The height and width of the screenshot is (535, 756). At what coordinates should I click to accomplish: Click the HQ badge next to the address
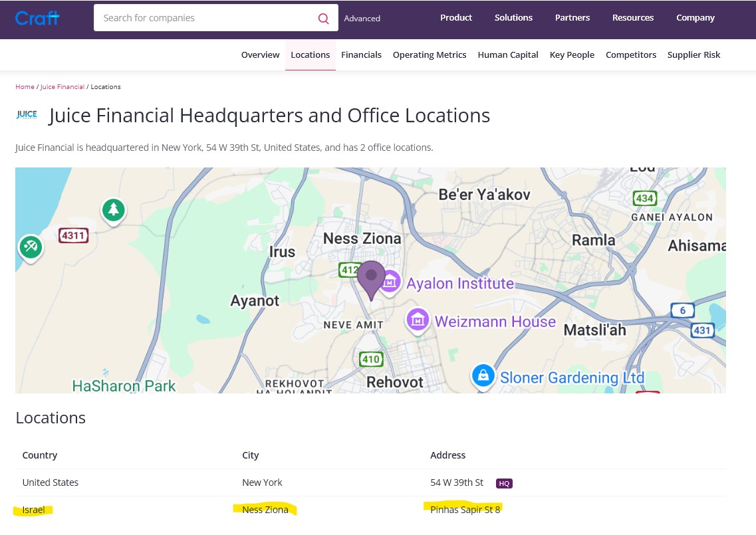coord(504,483)
